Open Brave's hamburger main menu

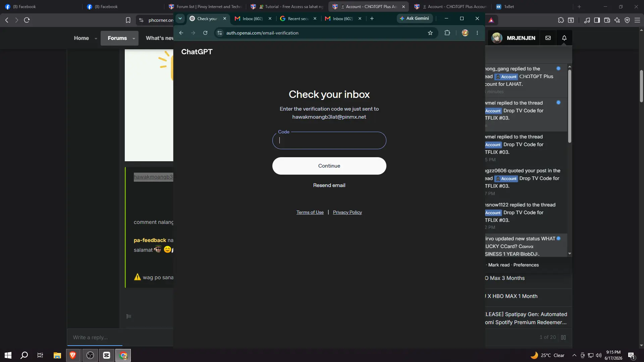pyautogui.click(x=637, y=20)
